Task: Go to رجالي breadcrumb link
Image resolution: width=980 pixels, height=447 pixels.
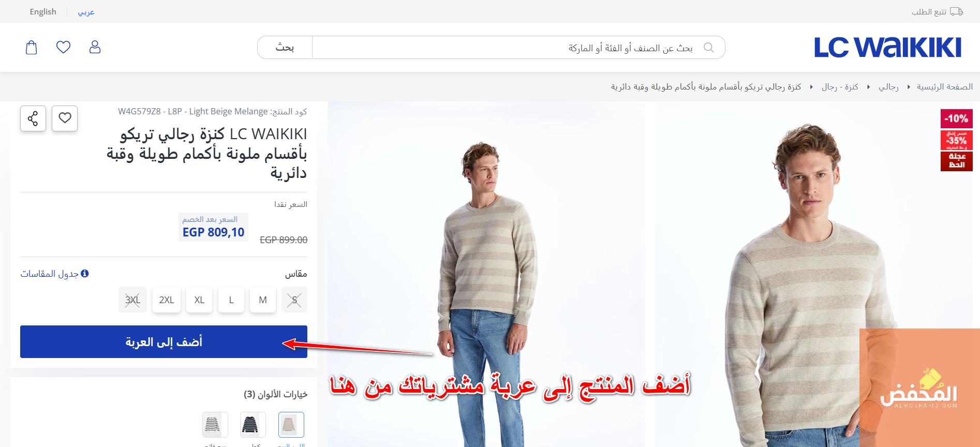Action: pyautogui.click(x=888, y=87)
